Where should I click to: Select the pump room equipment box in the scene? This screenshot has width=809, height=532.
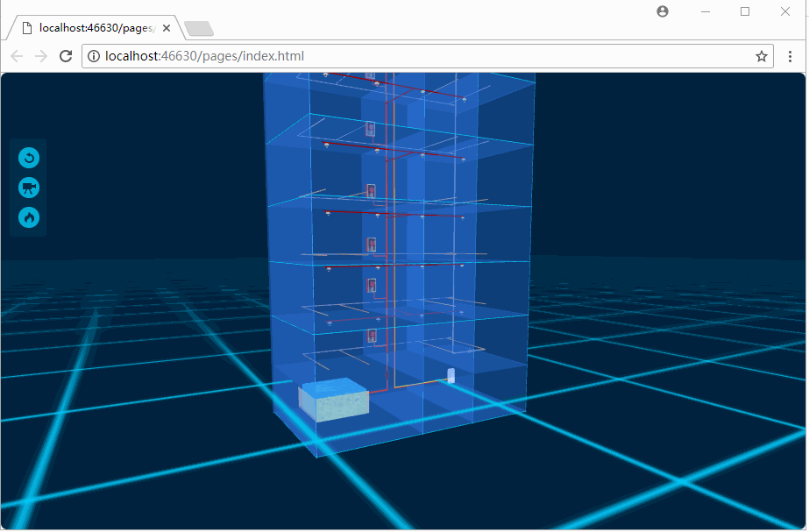336,401
